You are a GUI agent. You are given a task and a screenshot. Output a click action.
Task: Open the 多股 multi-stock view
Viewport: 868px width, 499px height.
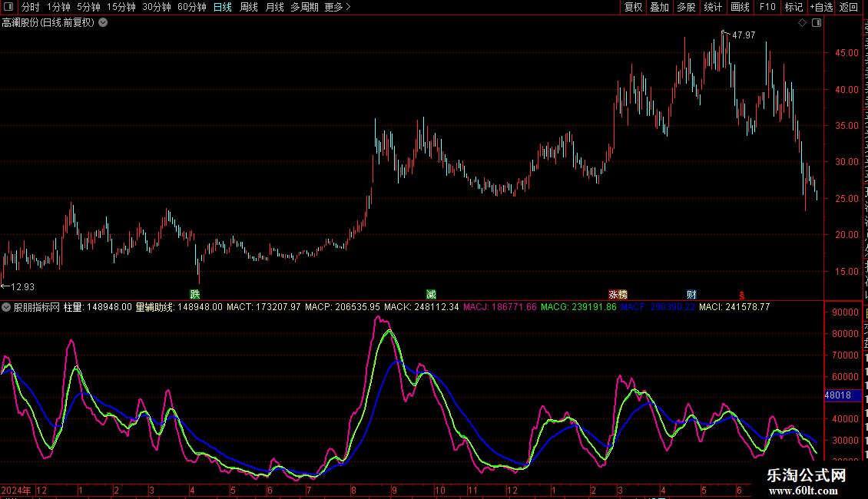coord(687,7)
